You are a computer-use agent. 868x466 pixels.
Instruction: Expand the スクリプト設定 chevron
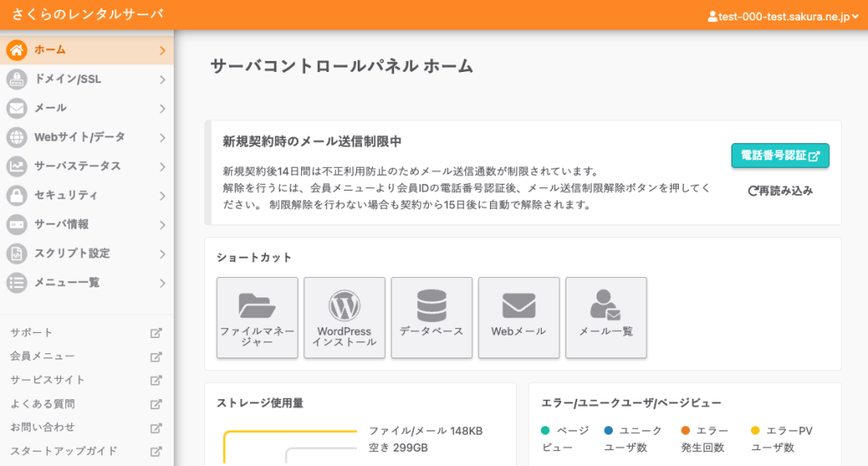(x=162, y=254)
